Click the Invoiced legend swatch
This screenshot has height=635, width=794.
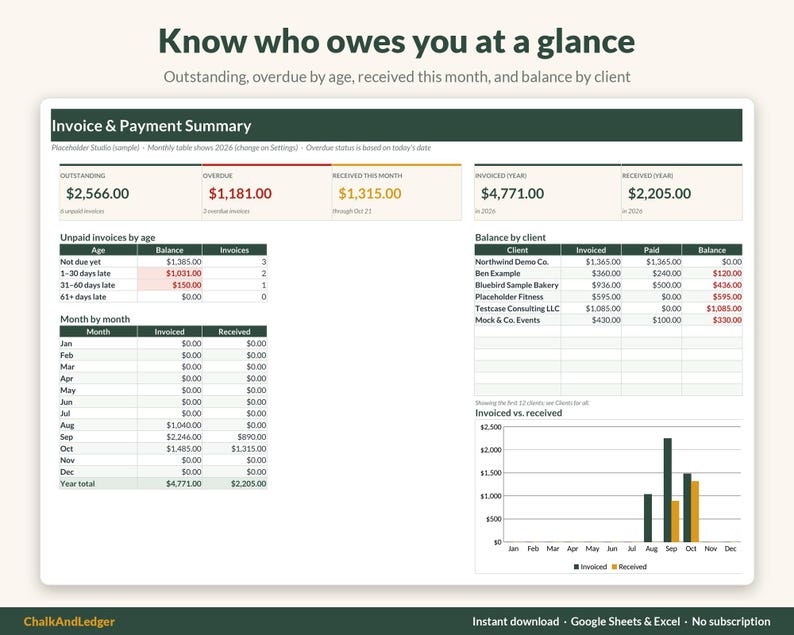pos(576,567)
